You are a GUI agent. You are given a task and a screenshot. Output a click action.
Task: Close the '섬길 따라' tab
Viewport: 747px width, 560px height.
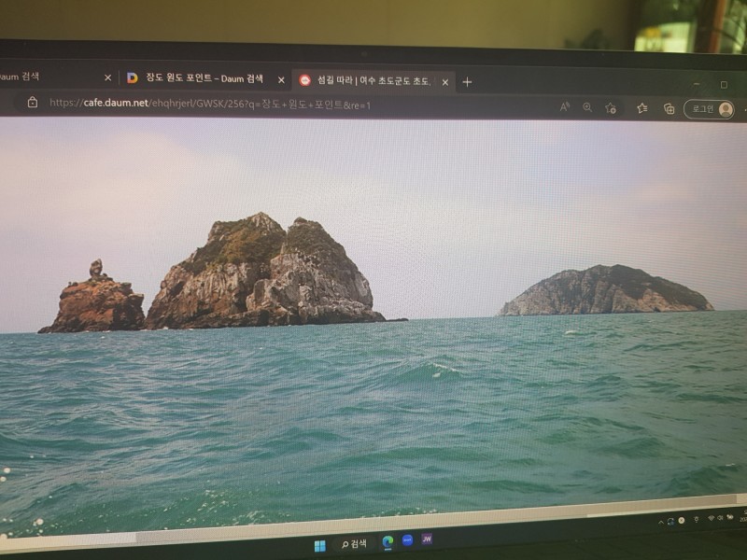pos(445,82)
